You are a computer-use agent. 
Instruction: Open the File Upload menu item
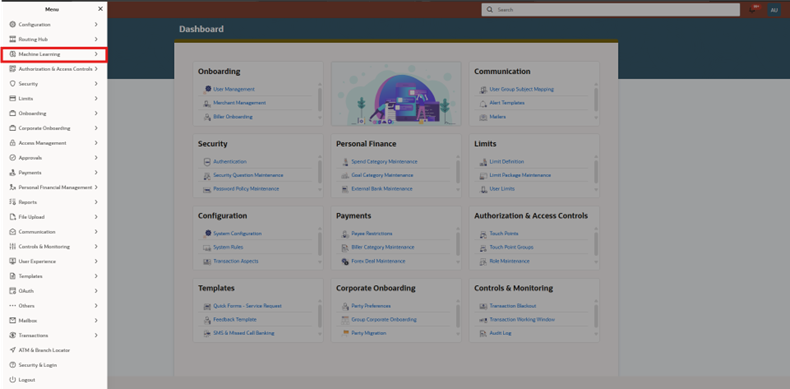[53, 217]
